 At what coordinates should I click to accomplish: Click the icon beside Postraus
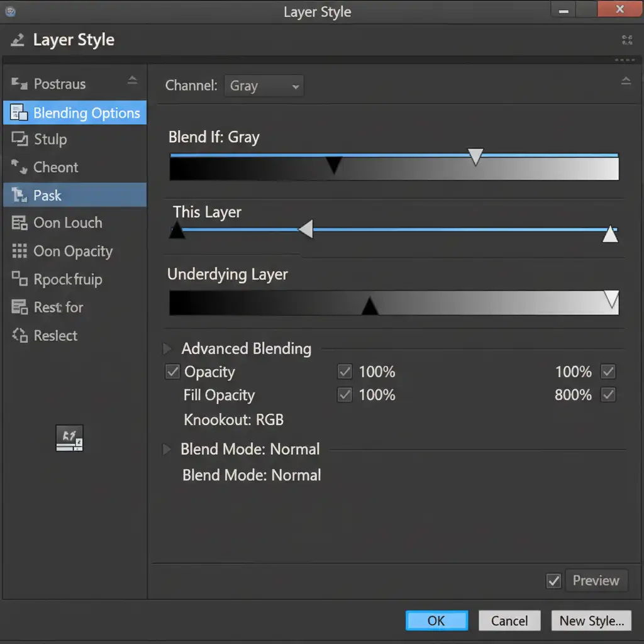pyautogui.click(x=19, y=84)
